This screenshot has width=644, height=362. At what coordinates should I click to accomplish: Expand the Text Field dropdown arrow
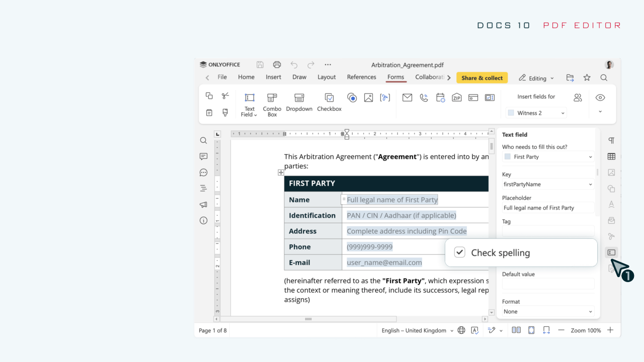pos(256,115)
